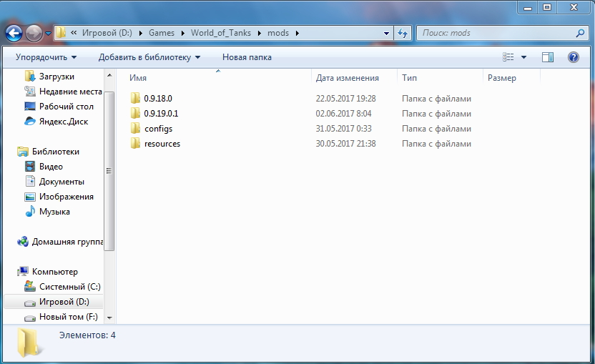The height and width of the screenshot is (364, 595).
Task: Open the arrow after World_of_Tanks in the breadcrumb
Action: (259, 33)
